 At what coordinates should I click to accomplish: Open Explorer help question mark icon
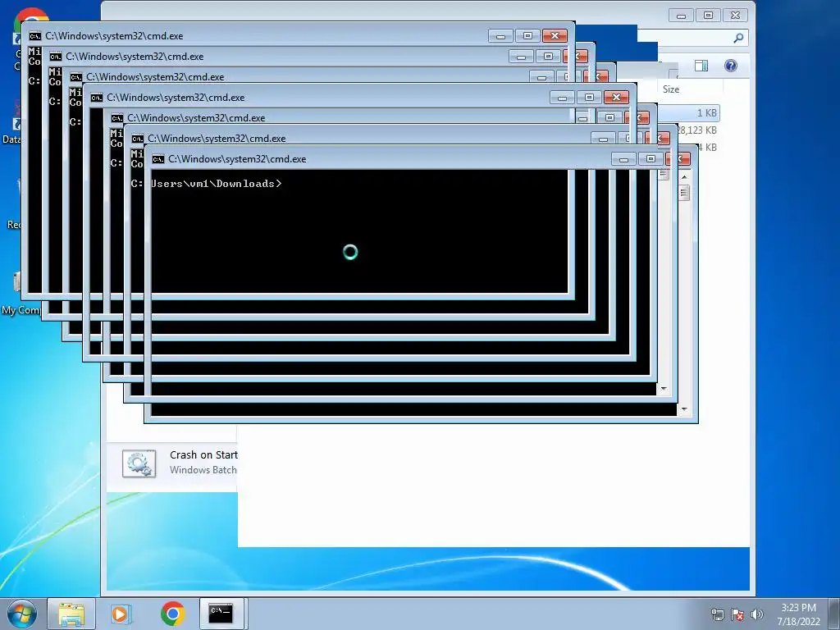tap(731, 66)
